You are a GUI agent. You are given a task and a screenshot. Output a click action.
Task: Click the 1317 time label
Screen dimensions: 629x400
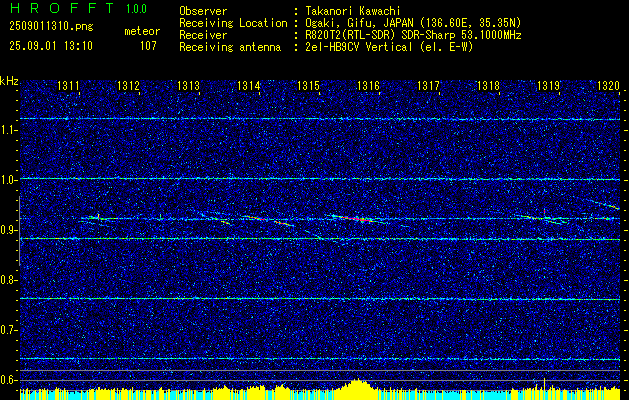coord(429,86)
